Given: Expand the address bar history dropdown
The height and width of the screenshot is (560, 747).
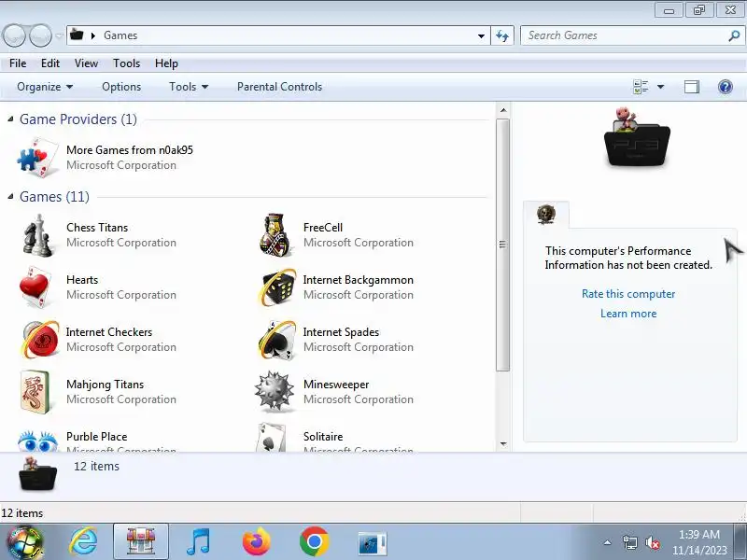Looking at the screenshot, I should [481, 35].
